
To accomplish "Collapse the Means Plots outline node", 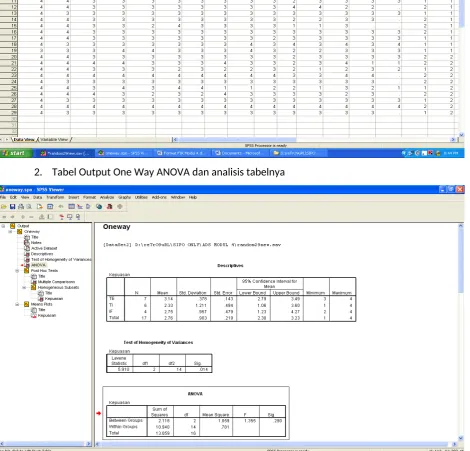I will (17, 304).
